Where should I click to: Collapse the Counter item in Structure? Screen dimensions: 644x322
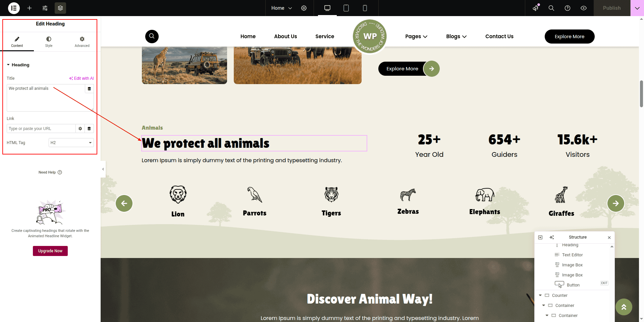540,296
